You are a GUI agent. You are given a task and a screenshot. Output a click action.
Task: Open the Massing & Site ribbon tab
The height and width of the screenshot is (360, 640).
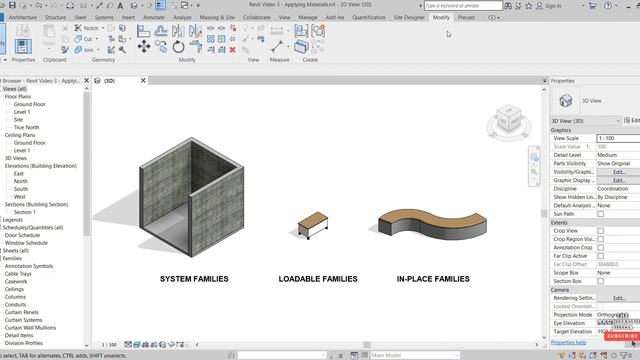tap(217, 18)
